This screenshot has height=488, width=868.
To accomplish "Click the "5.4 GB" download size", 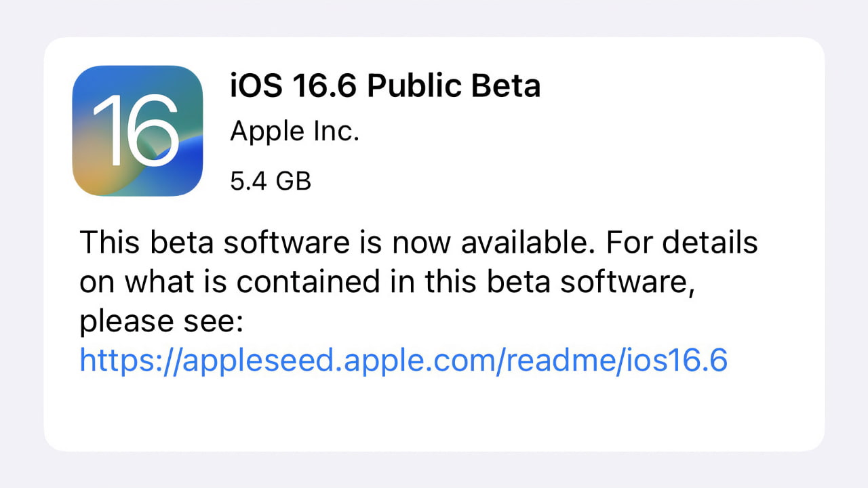I will point(271,181).
